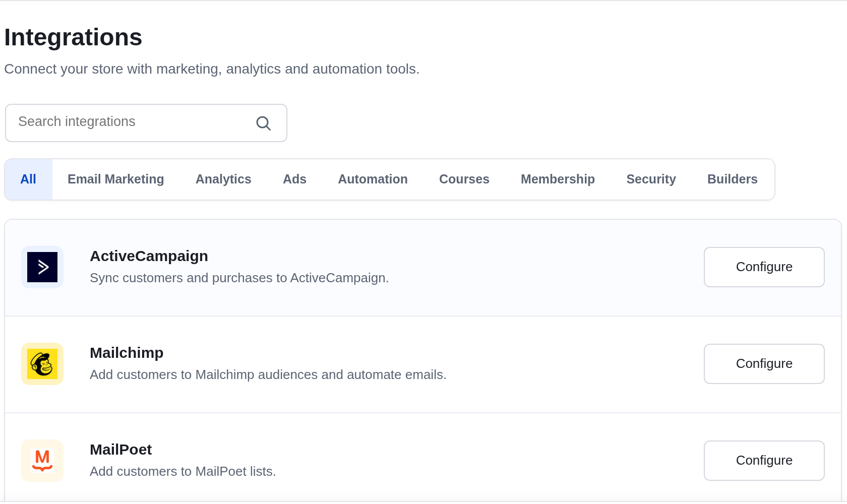This screenshot has width=847, height=504.
Task: Focus the Search integrations field
Action: (146, 123)
